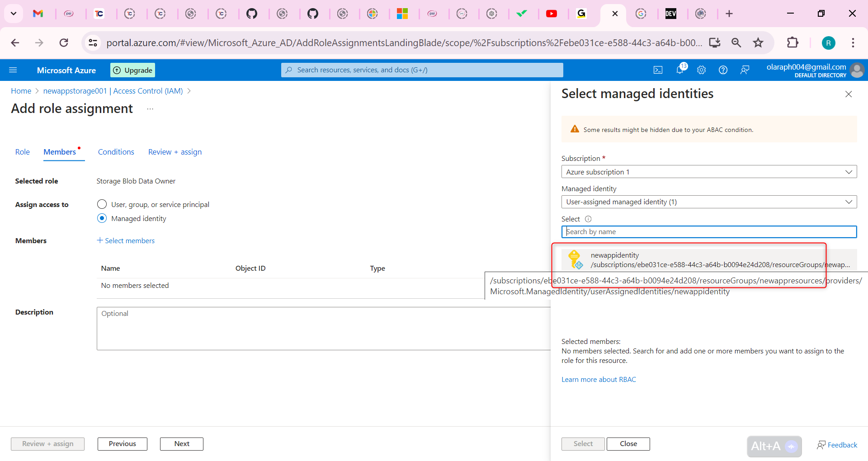Click the browser forward arrow
Image resolution: width=868 pixels, height=461 pixels.
pyautogui.click(x=39, y=42)
